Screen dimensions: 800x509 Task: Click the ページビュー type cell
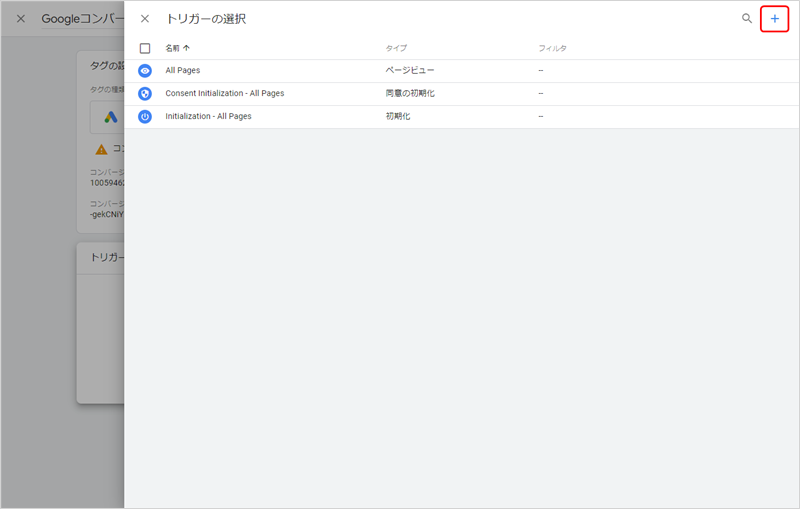(x=410, y=70)
